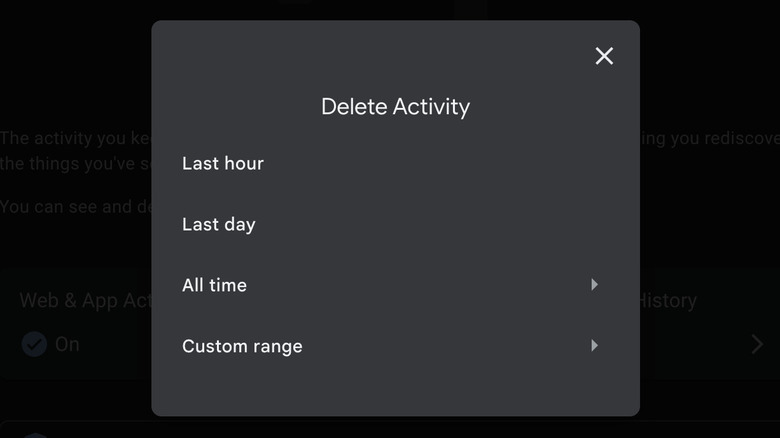Open the chevron on the History card
The width and height of the screenshot is (780, 438).
(x=758, y=345)
